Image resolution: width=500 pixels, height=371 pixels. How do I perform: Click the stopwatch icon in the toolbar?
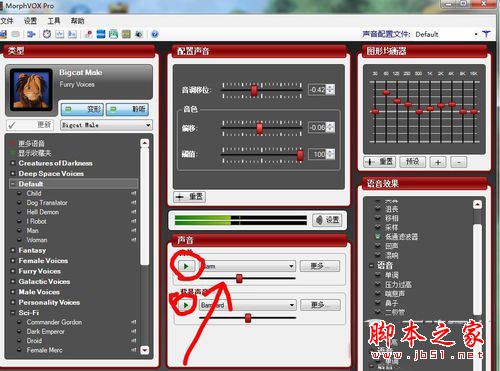pos(47,34)
